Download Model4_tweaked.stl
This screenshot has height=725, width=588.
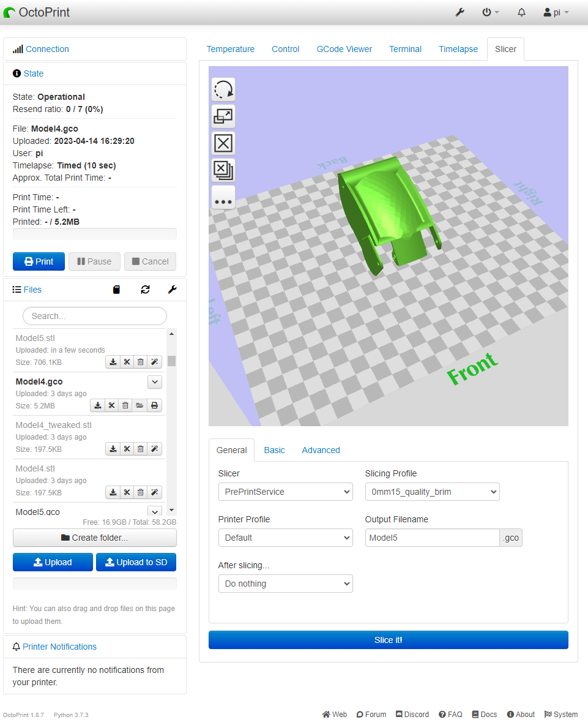(x=113, y=449)
